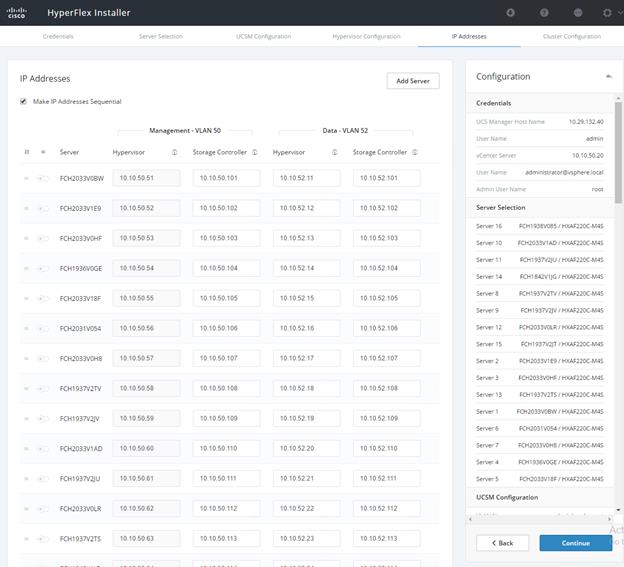Image resolution: width=624 pixels, height=567 pixels.
Task: Click info icon beside Management Storage Controller header
Action: coord(255,152)
